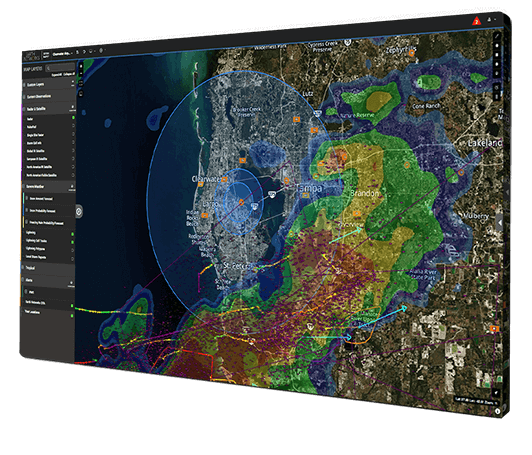The width and height of the screenshot is (532, 455).
Task: Click the redo arrow icon in top toolbar
Action: (x=84, y=52)
